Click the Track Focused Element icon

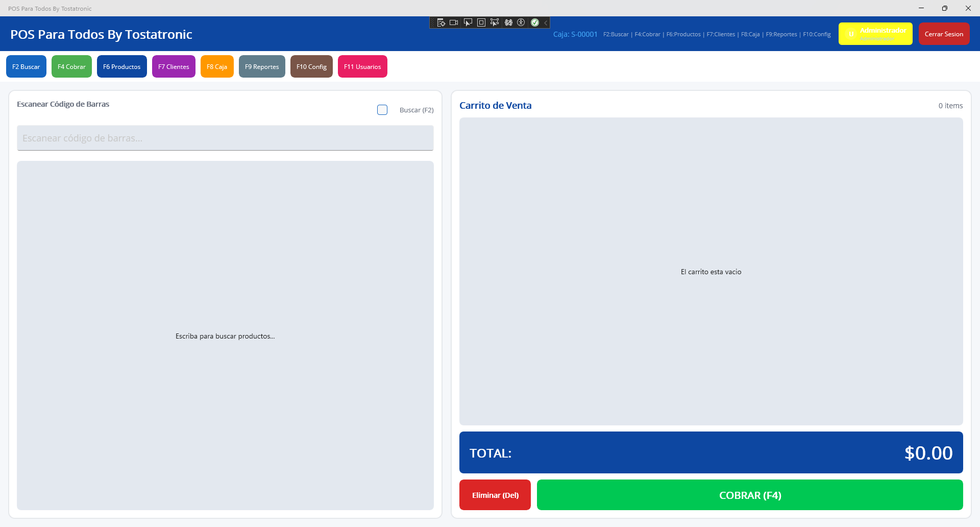494,22
